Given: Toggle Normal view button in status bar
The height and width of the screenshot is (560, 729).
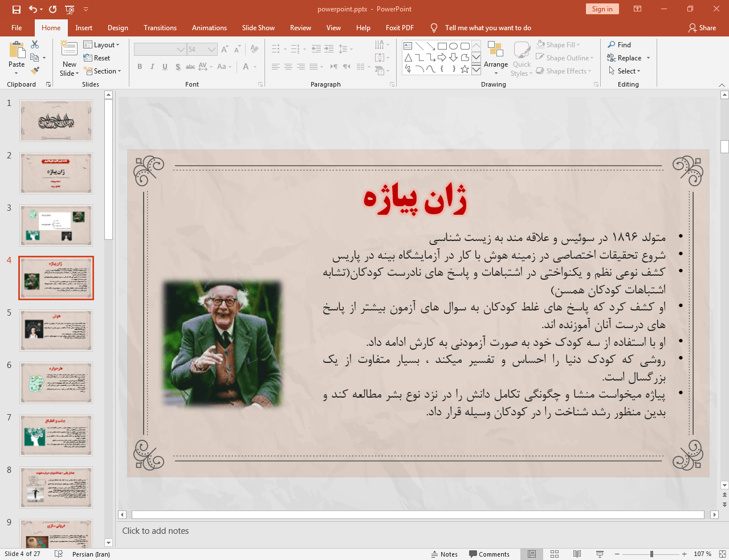Looking at the screenshot, I should tap(531, 554).
